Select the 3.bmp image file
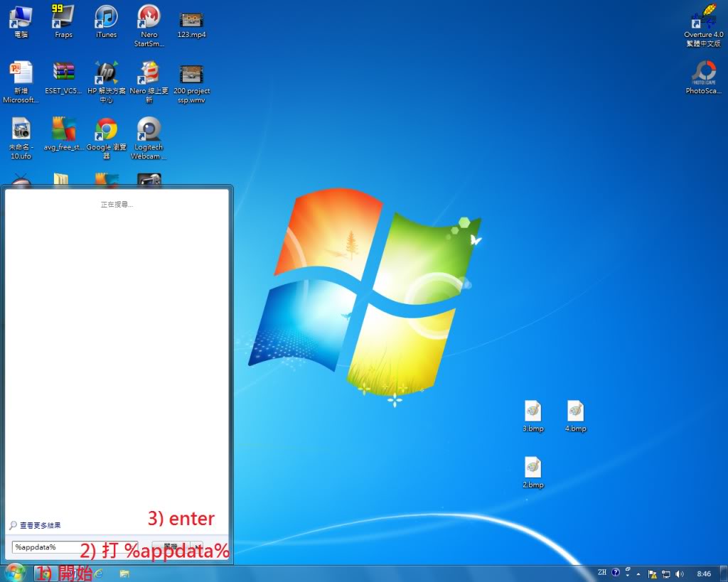728x582 pixels. (533, 416)
